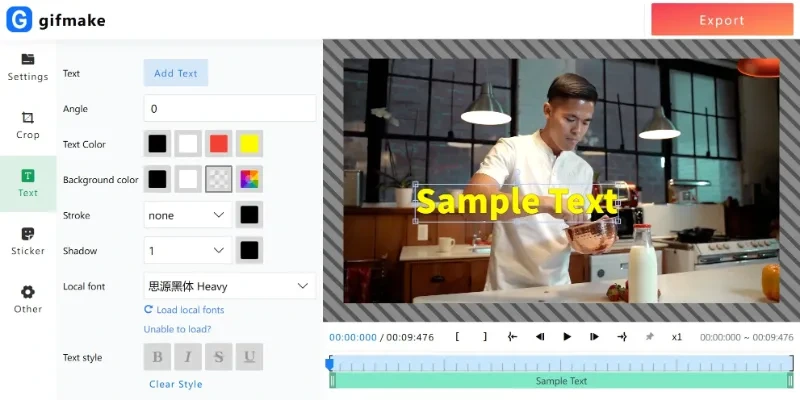This screenshot has width=800, height=400.
Task: Set background color to black
Action: click(157, 179)
